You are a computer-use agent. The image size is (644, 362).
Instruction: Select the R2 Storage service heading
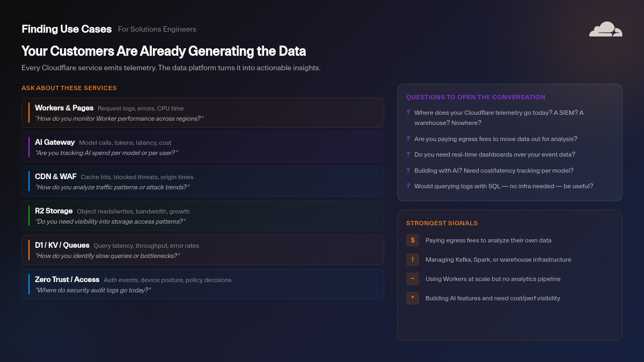click(54, 211)
